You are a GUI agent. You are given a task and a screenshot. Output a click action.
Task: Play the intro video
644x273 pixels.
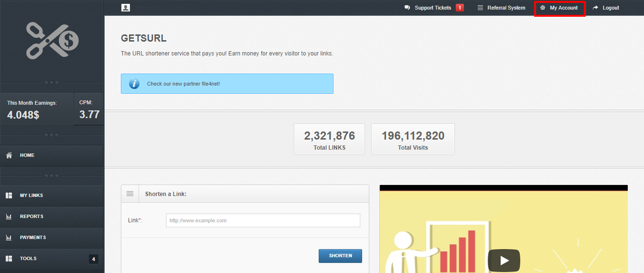point(504,261)
